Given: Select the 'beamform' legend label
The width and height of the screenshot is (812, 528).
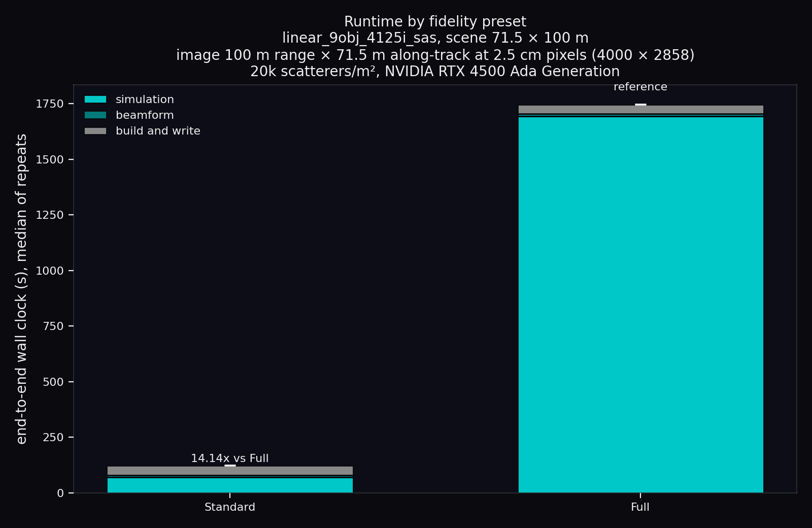Looking at the screenshot, I should coord(145,115).
